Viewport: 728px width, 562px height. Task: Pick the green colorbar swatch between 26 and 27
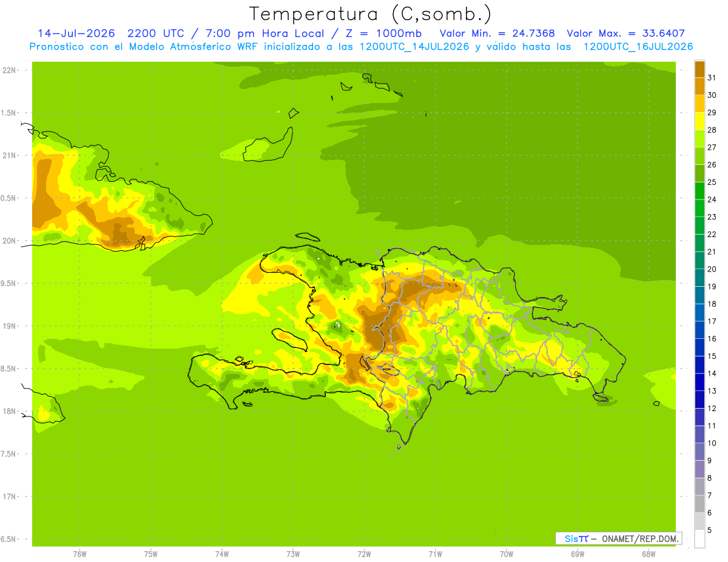[x=699, y=156]
